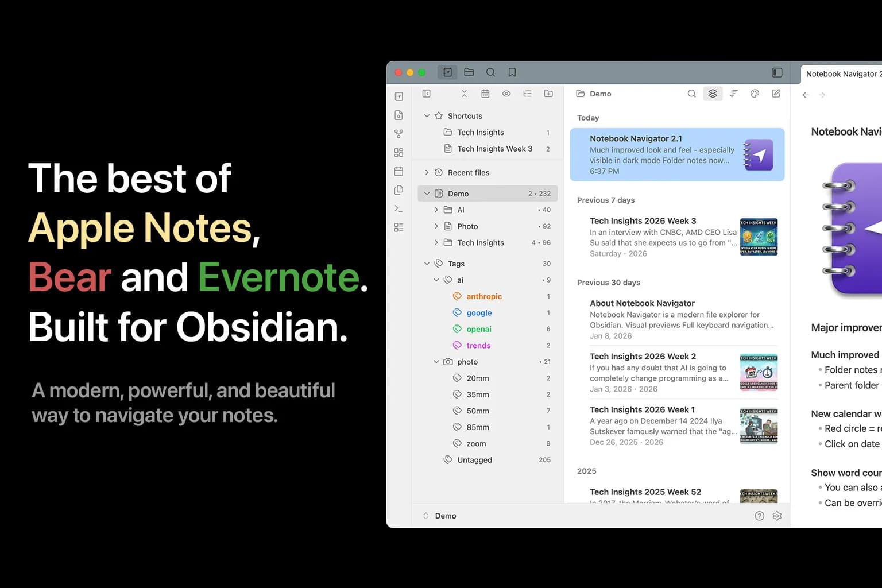Select the 50mm tag
This screenshot has height=588, width=882.
pos(488,411)
